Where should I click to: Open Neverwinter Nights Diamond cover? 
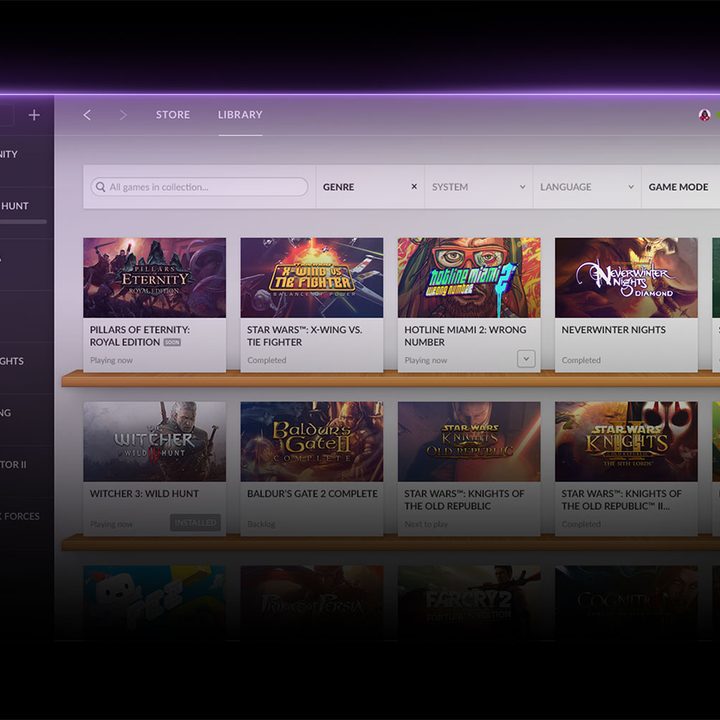coord(626,278)
